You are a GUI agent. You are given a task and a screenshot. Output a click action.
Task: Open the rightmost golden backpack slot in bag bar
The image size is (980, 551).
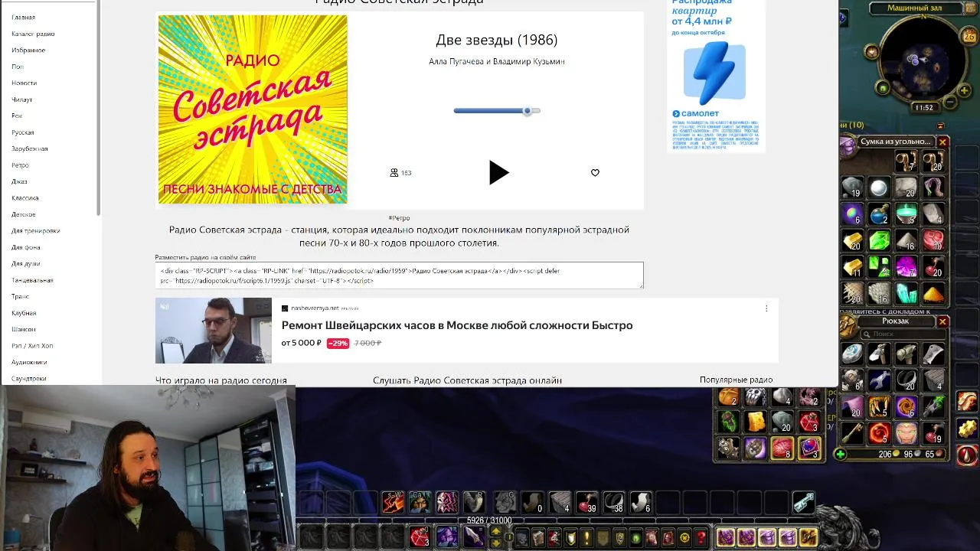point(808,536)
